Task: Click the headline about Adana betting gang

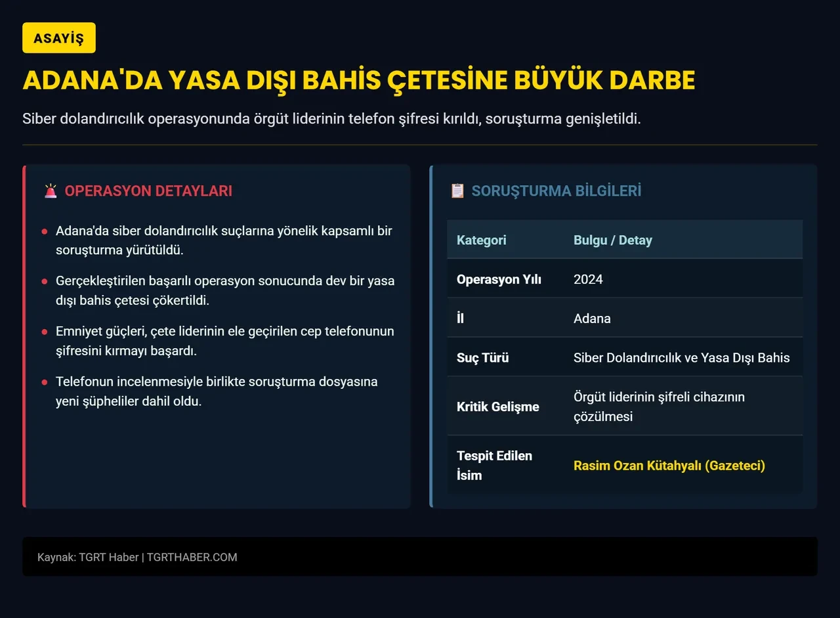Action: click(x=359, y=80)
